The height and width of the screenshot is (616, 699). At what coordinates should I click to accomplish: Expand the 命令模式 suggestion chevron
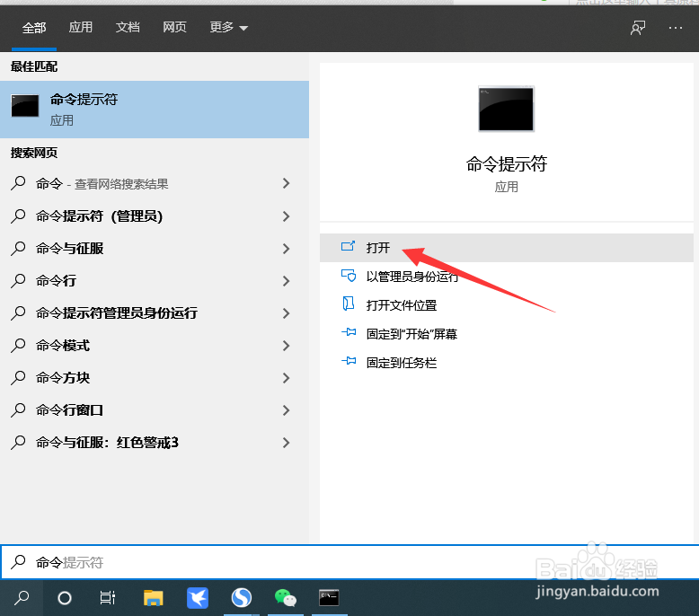tap(287, 346)
